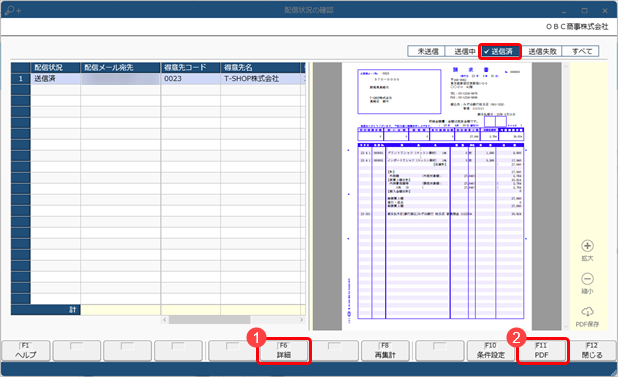Minimize the 配信状況の確認 window

coord(564,11)
